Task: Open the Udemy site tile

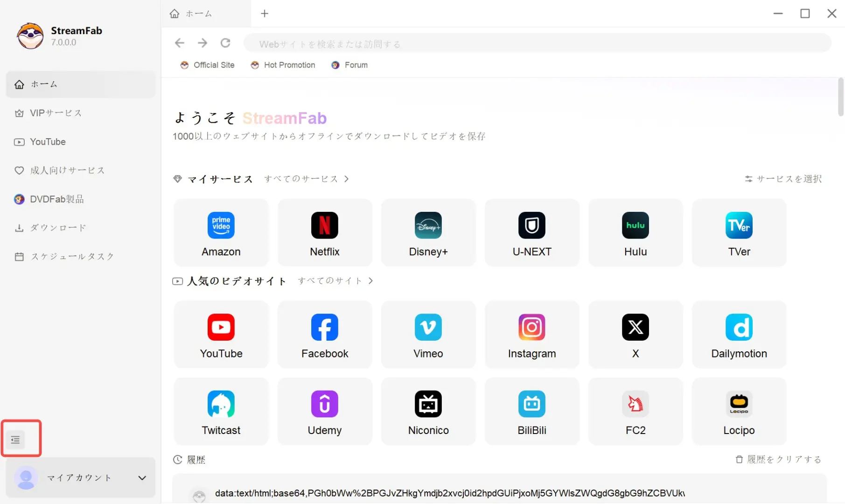Action: click(x=325, y=411)
